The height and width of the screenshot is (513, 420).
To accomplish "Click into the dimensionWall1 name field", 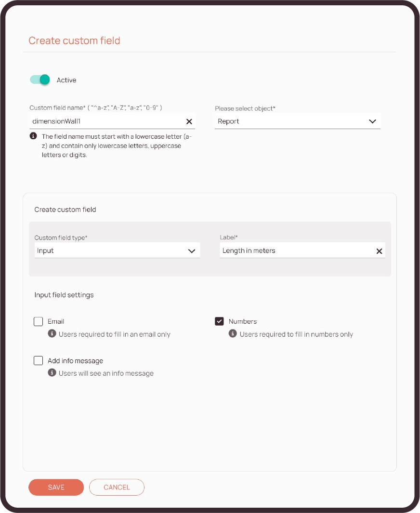I will click(x=106, y=122).
